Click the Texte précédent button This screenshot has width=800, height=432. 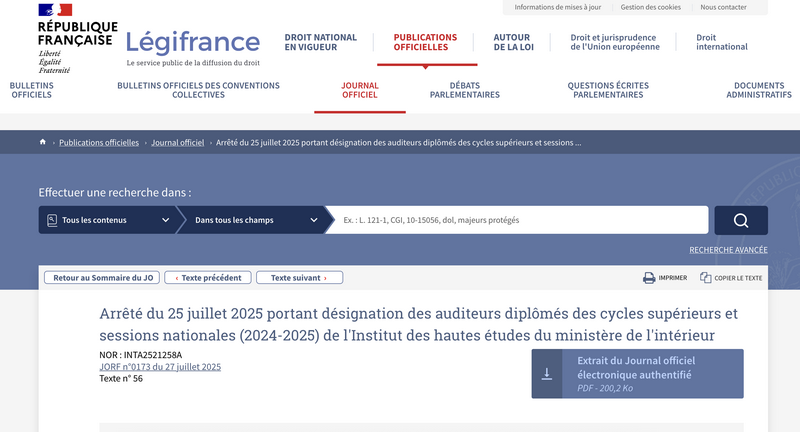pos(208,278)
